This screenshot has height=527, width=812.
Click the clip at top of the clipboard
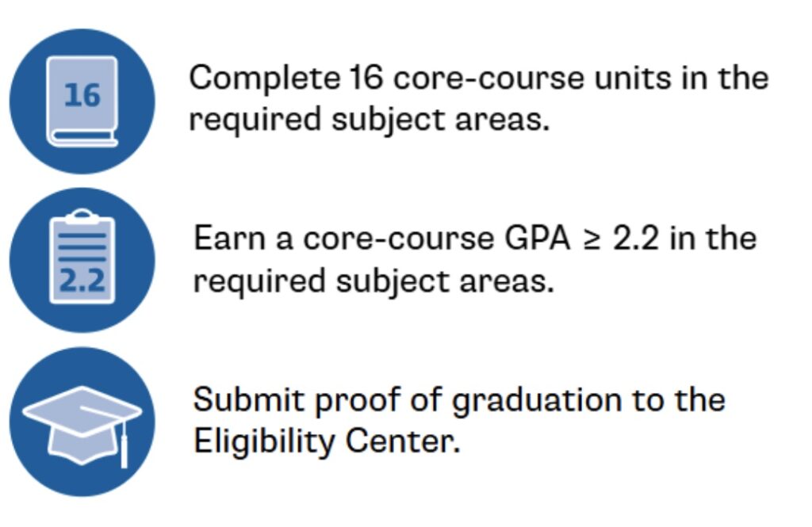pyautogui.click(x=82, y=216)
